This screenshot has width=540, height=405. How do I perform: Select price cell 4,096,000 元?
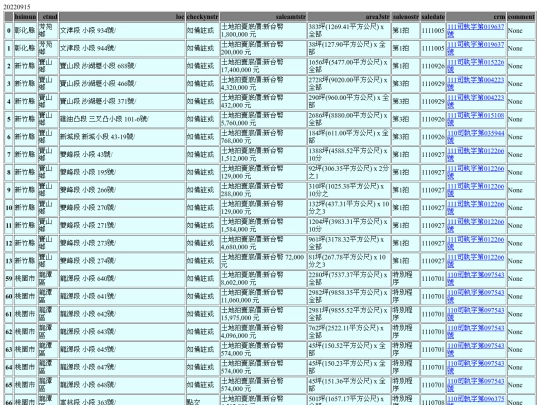(x=263, y=332)
